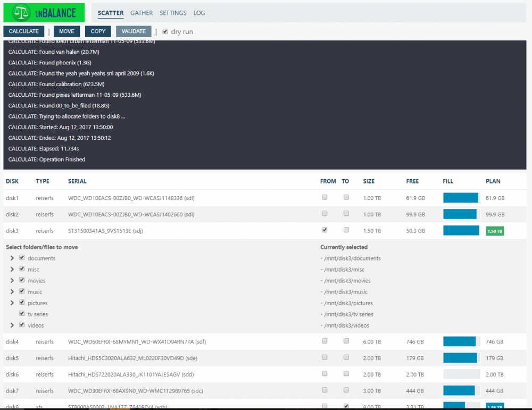Image resolution: width=532 pixels, height=410 pixels.
Task: Click the disk5 size 2.00 TB
Action: pyautogui.click(x=372, y=358)
